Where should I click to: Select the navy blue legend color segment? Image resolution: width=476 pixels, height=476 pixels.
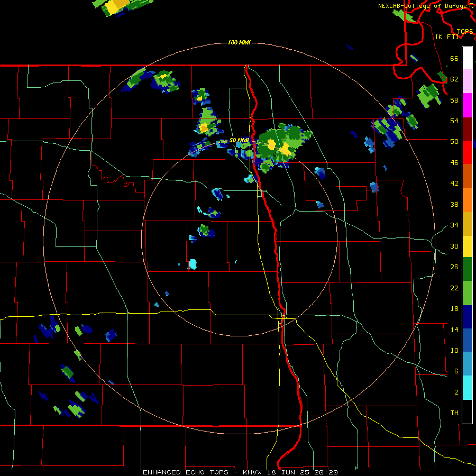click(467, 317)
